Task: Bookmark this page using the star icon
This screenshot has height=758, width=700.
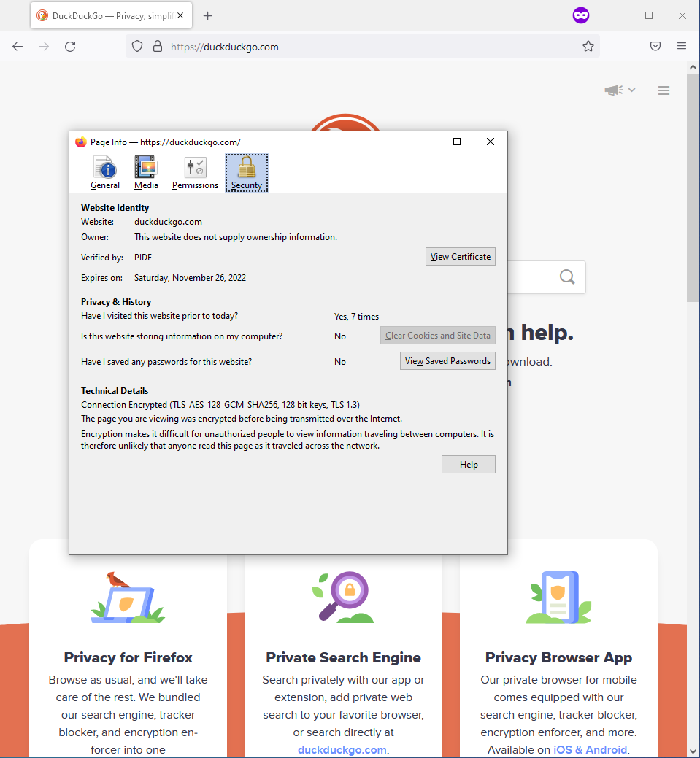Action: click(588, 46)
